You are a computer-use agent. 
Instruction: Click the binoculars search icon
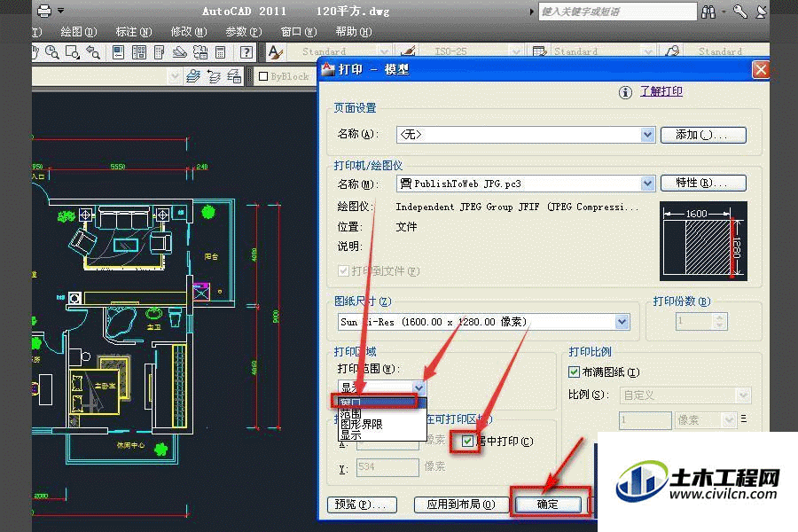pos(708,12)
